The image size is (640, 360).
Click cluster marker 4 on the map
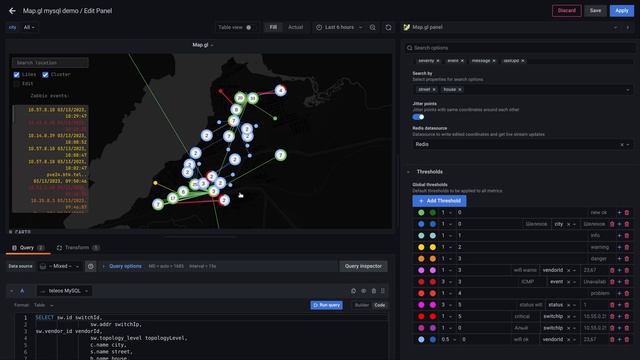280,90
